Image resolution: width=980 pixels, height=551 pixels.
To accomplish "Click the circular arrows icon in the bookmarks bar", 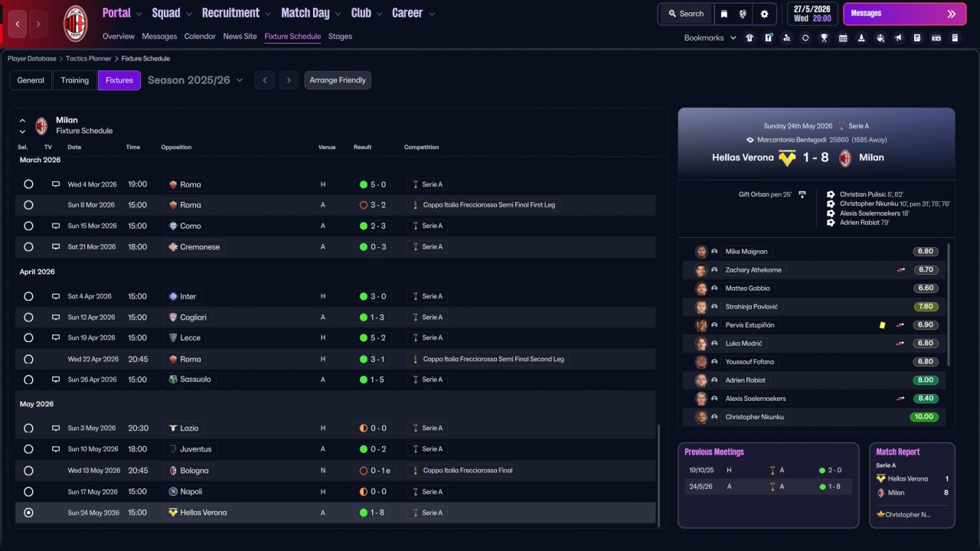I will 805,37.
